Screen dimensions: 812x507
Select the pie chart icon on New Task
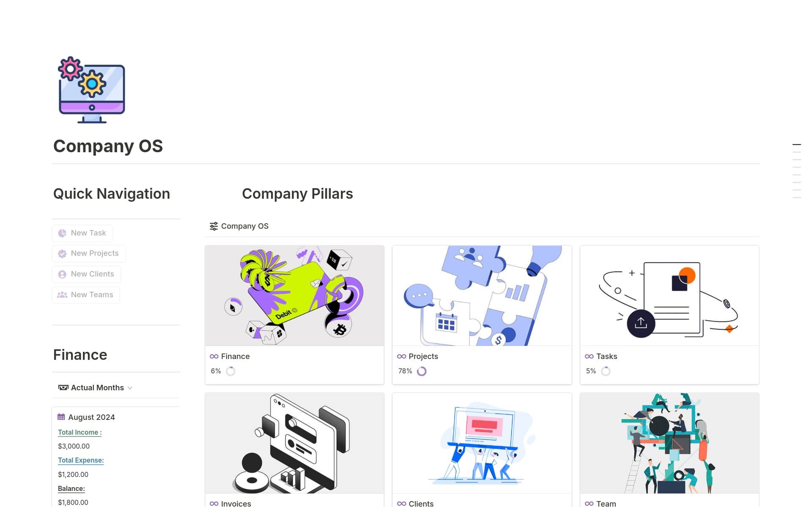coord(62,233)
